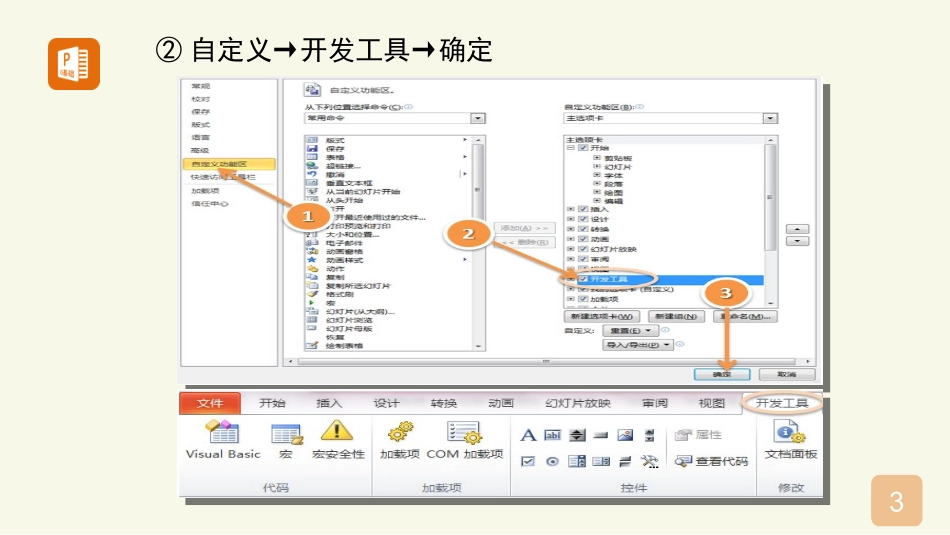The height and width of the screenshot is (535, 950).
Task: Toggle the 转换 tab checkbox
Action: click(x=583, y=229)
